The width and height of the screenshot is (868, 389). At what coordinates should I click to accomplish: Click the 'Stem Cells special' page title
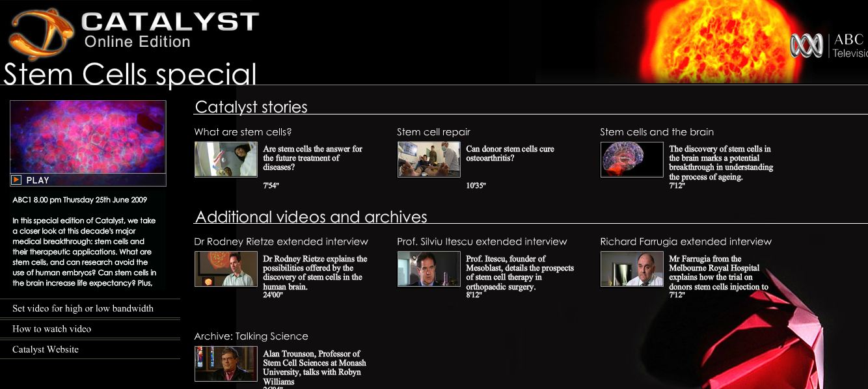(130, 74)
